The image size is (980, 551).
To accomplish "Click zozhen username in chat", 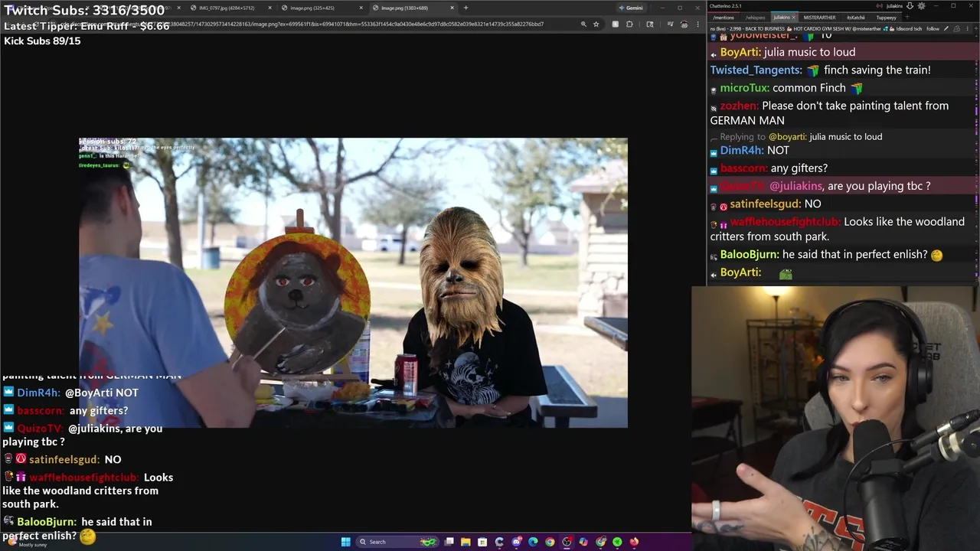I will (x=739, y=106).
